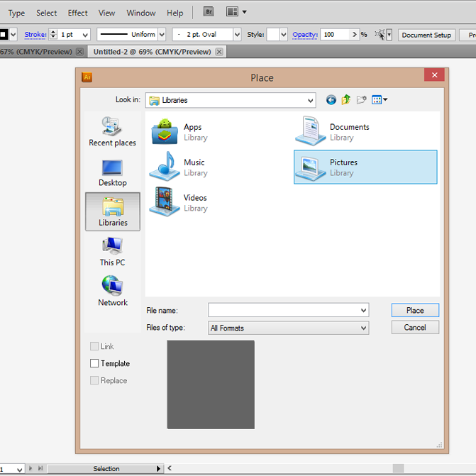
Task: Switch to Untitled-2 document tab
Action: coord(152,52)
